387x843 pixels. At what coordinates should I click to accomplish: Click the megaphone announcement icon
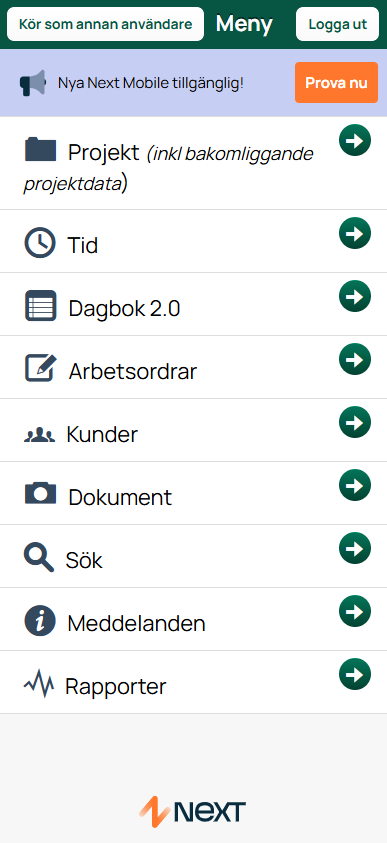click(x=33, y=83)
